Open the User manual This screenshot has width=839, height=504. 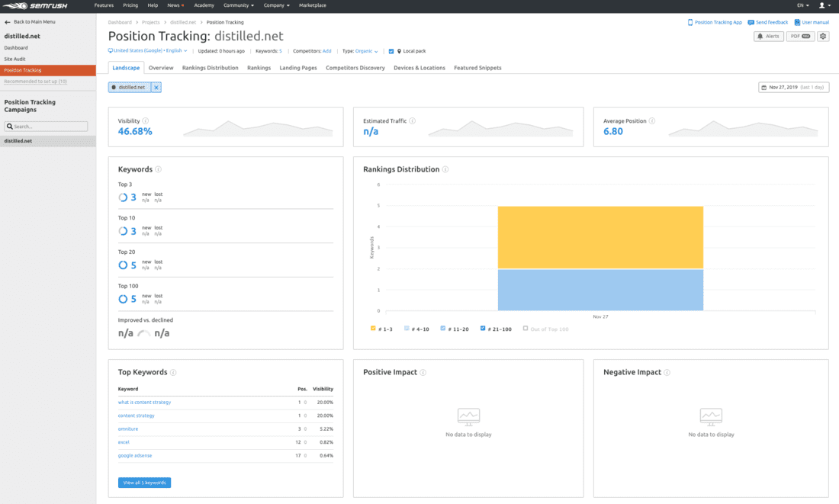pos(812,21)
